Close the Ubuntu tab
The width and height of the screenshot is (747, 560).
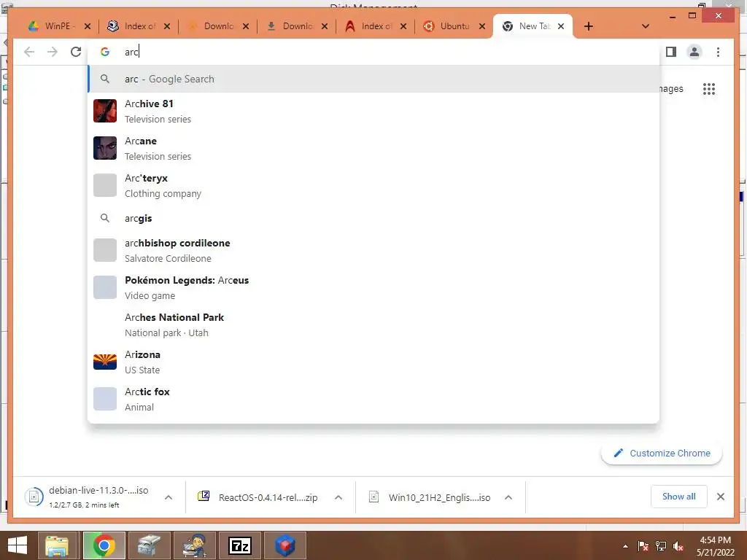(x=482, y=26)
